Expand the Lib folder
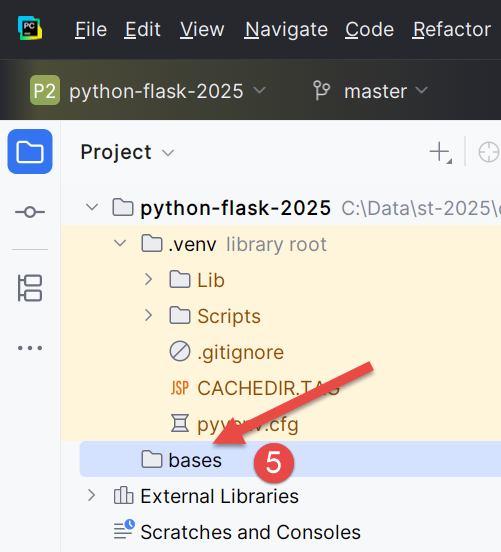The image size is (501, 552). [149, 280]
